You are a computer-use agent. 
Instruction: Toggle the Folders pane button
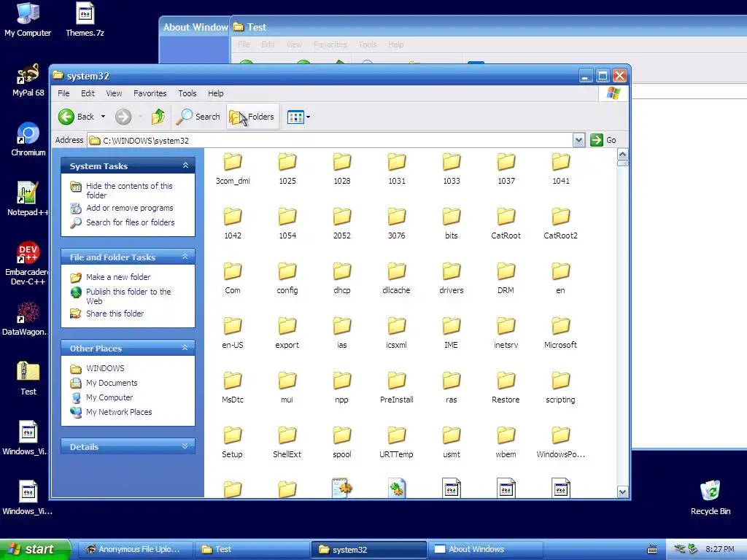pos(252,117)
